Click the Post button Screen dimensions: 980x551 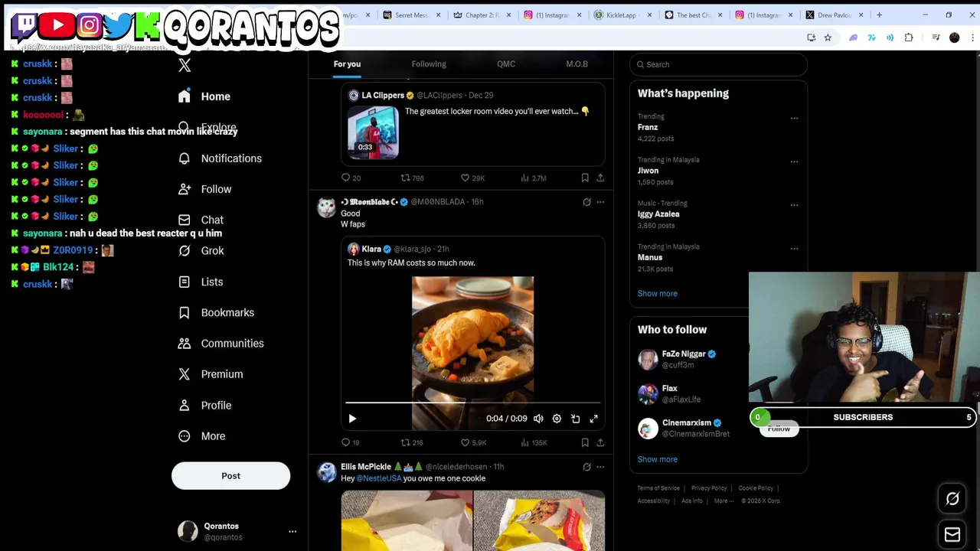(x=230, y=476)
